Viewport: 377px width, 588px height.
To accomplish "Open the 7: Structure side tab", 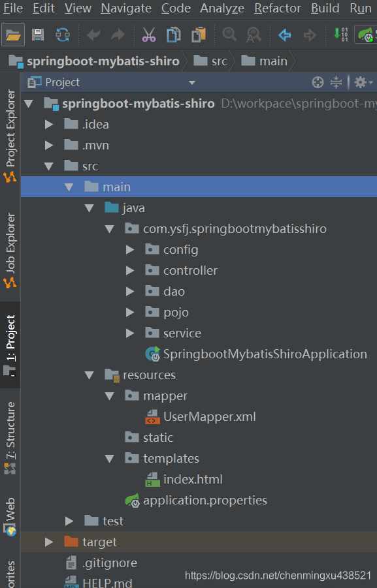I will 10,438.
